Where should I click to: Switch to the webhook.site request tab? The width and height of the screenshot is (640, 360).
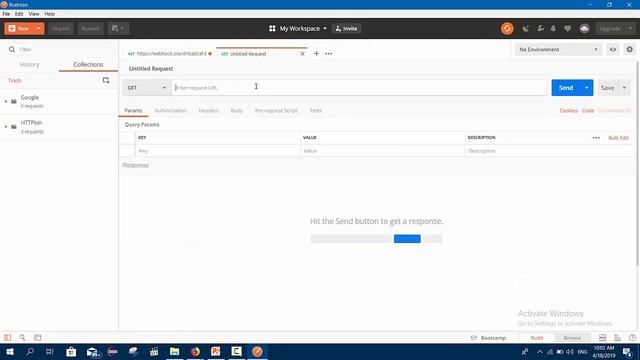pos(169,53)
